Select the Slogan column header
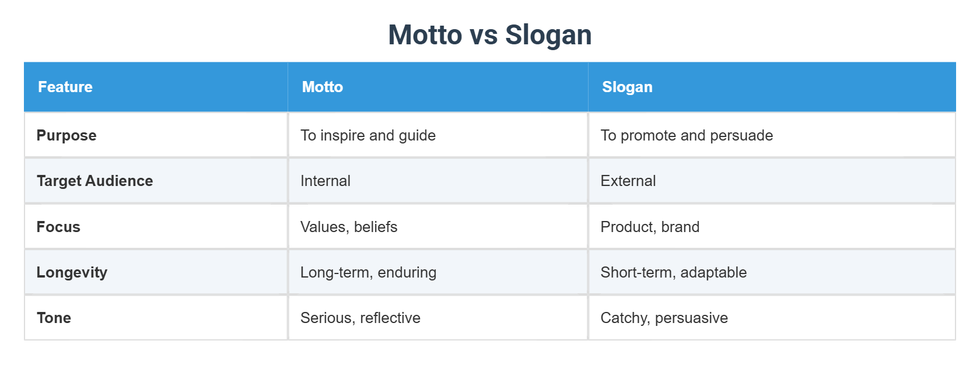980x365 pixels. point(627,87)
